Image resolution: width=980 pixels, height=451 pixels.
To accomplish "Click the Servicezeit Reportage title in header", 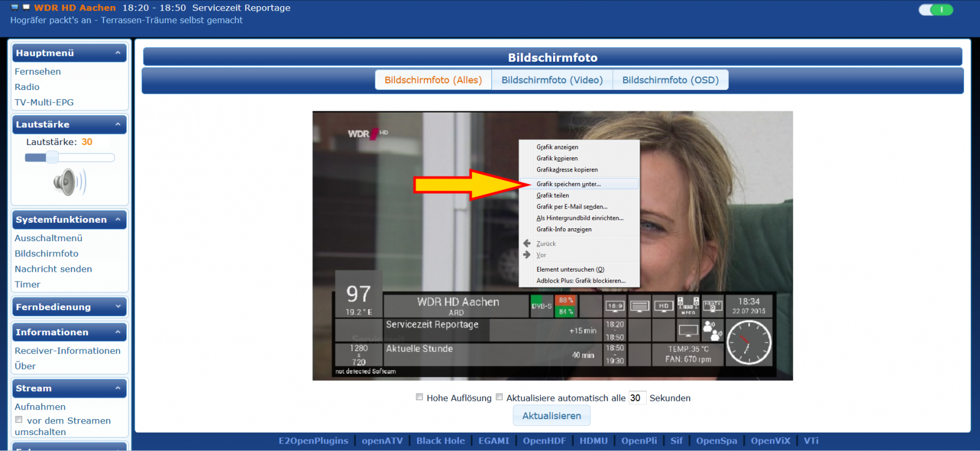I will pyautogui.click(x=241, y=8).
